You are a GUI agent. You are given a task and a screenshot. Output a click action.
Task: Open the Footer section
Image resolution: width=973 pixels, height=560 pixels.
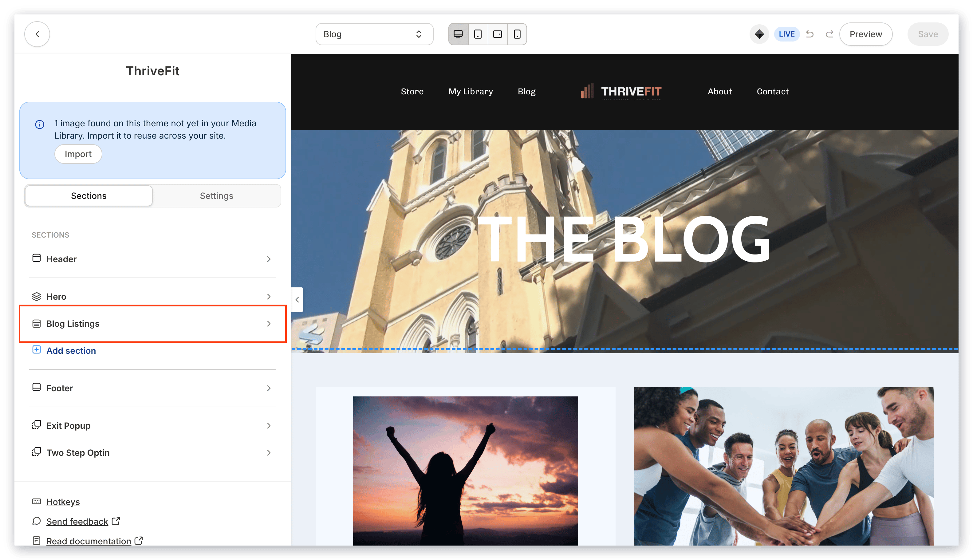pyautogui.click(x=152, y=388)
